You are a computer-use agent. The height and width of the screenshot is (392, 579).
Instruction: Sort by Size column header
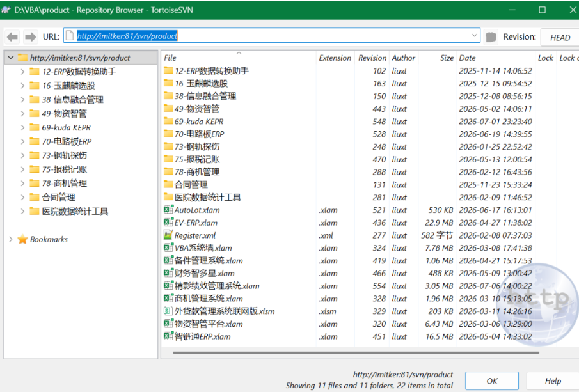coord(438,58)
